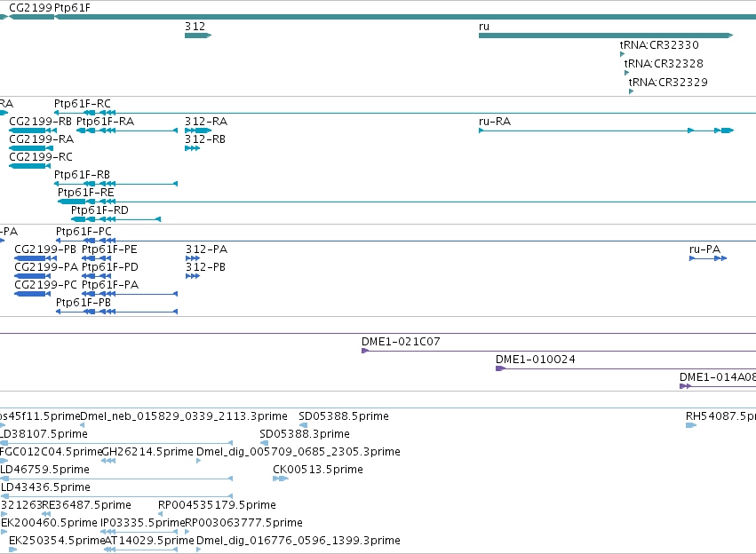Select the 312-RA transcript label
756x554 pixels.
[206, 122]
